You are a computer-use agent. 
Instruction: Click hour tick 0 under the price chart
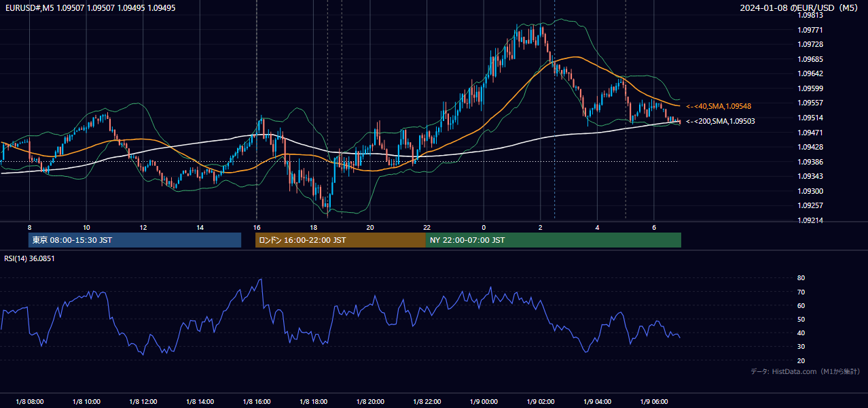pyautogui.click(x=484, y=227)
